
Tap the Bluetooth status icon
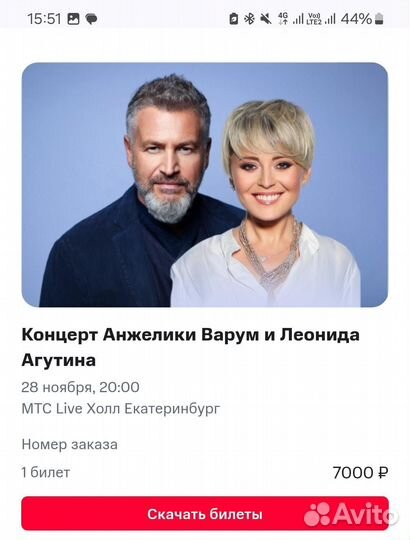(249, 19)
